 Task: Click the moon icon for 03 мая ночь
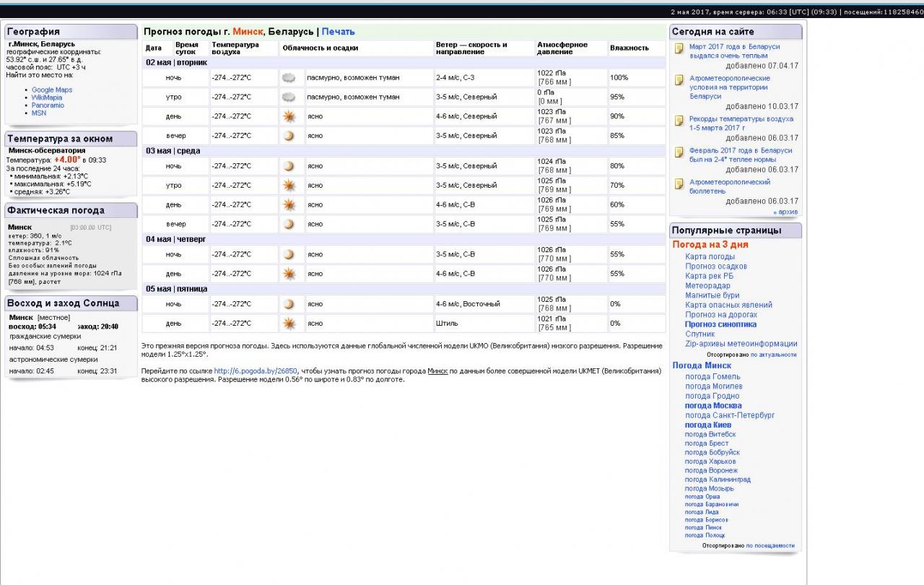click(x=289, y=166)
